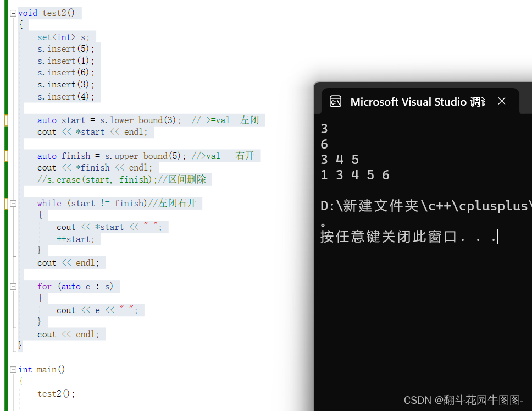Click 'cout << *start << " ";' line

pyautogui.click(x=109, y=227)
